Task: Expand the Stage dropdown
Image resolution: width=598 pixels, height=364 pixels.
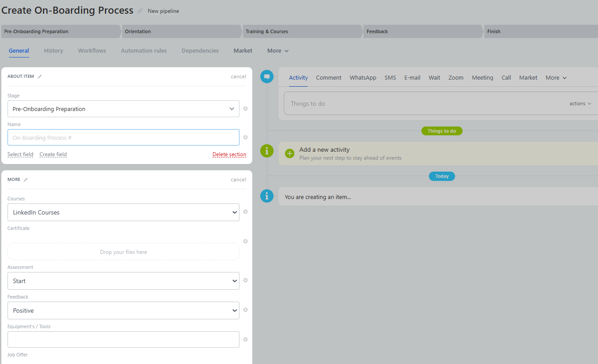Action: [x=123, y=109]
